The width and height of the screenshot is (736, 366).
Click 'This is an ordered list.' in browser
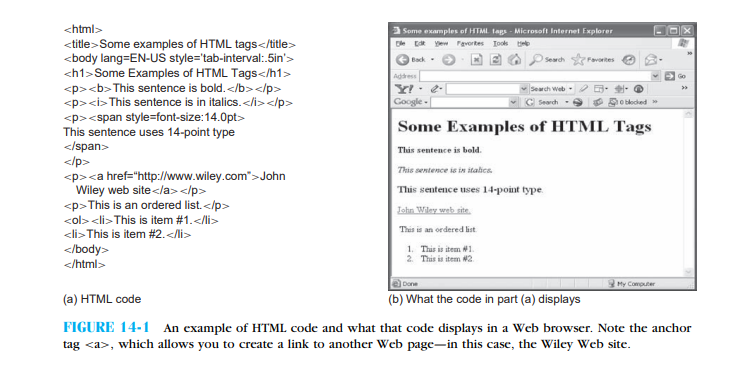pyautogui.click(x=438, y=229)
